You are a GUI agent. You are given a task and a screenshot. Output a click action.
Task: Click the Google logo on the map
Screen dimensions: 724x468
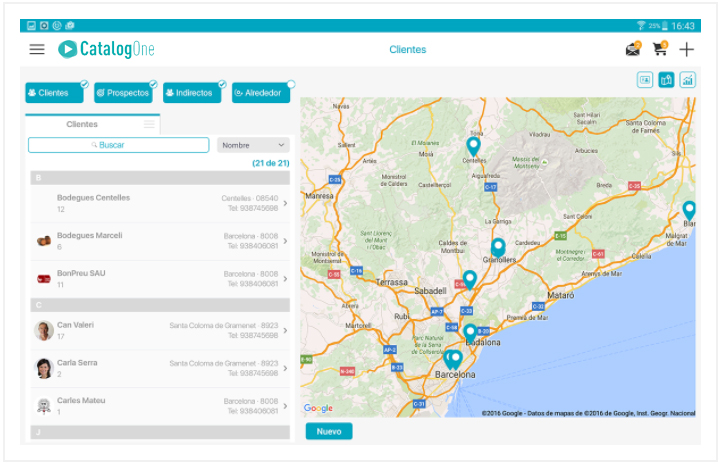click(x=318, y=408)
